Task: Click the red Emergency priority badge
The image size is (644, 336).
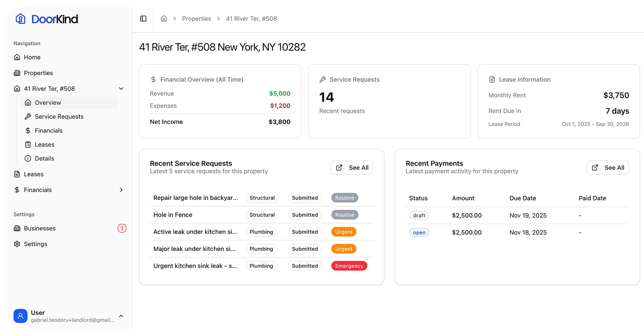Action: 349,266
